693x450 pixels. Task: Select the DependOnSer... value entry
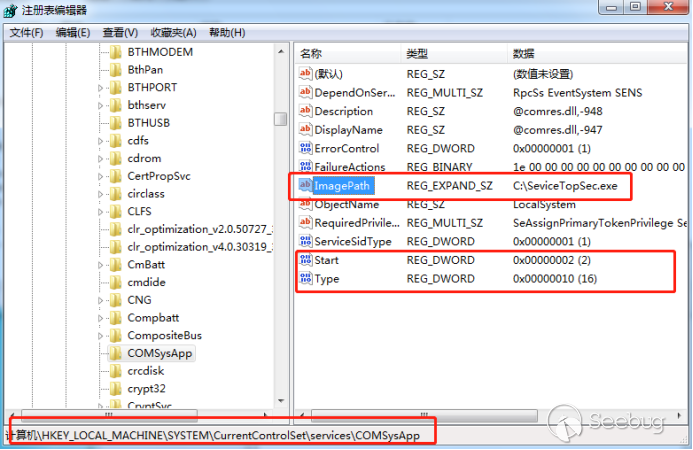354,92
